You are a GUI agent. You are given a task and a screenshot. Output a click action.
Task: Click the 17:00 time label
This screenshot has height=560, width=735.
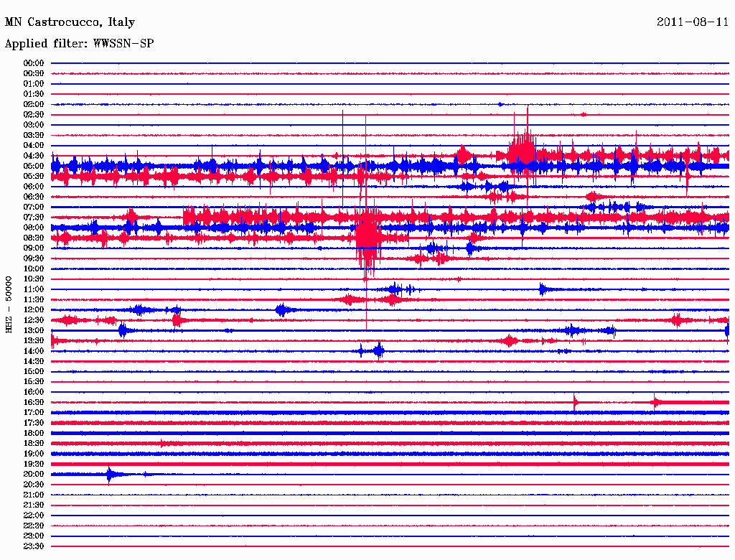[x=34, y=413]
